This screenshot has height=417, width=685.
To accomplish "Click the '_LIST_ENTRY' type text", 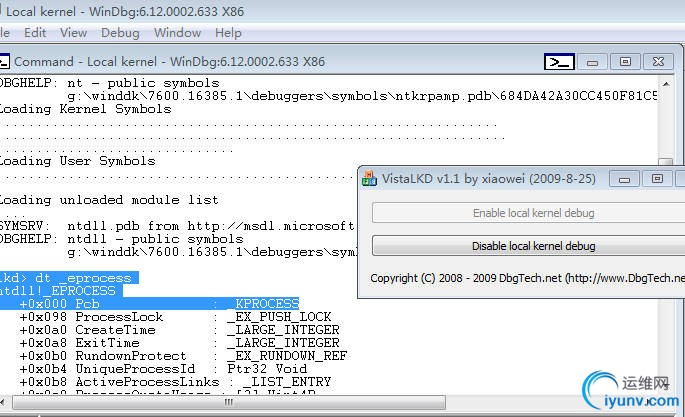I will (287, 382).
